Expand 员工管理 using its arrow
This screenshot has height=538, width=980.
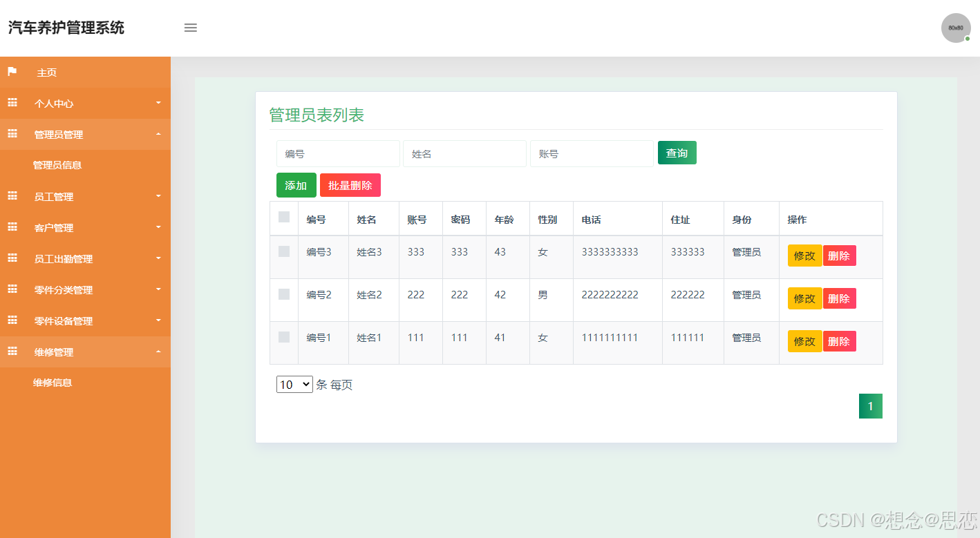158,196
